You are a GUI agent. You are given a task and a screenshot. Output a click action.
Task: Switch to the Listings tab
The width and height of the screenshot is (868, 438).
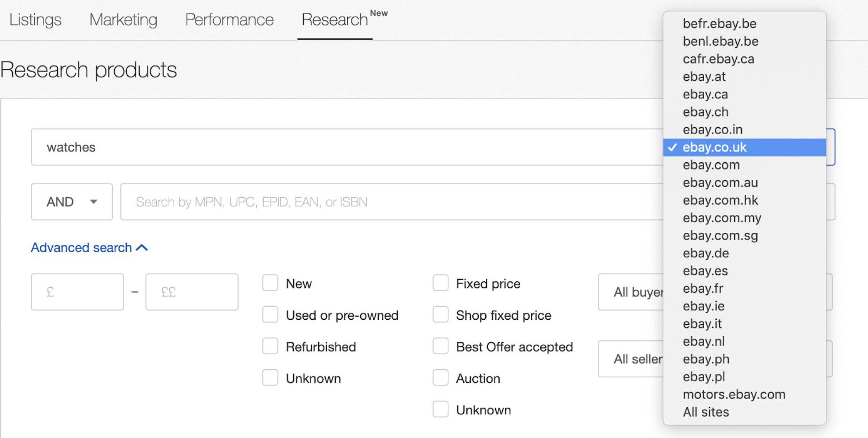pyautogui.click(x=35, y=20)
